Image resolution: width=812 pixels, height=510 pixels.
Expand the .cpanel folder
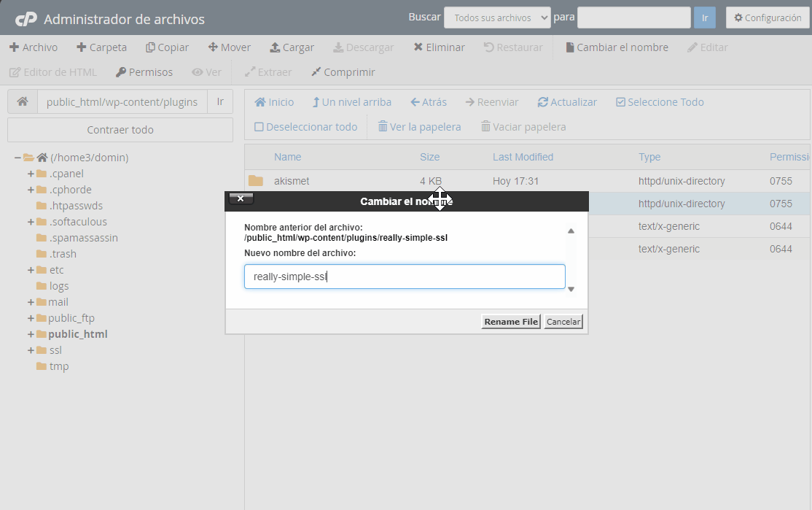(x=31, y=174)
